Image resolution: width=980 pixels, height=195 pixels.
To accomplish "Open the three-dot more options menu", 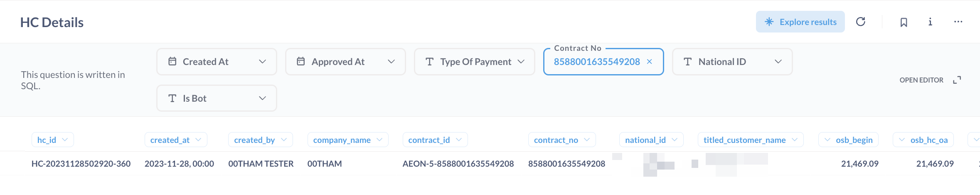I will [x=958, y=22].
